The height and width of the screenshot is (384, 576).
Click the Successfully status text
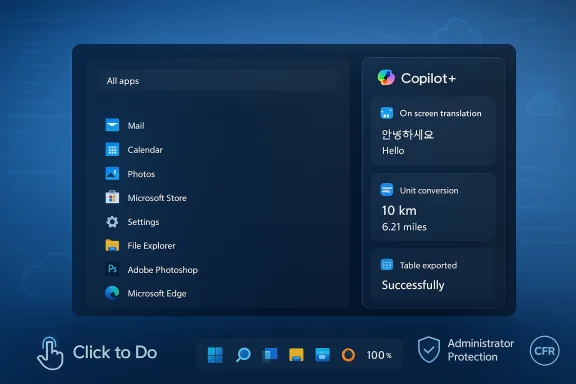tap(413, 285)
